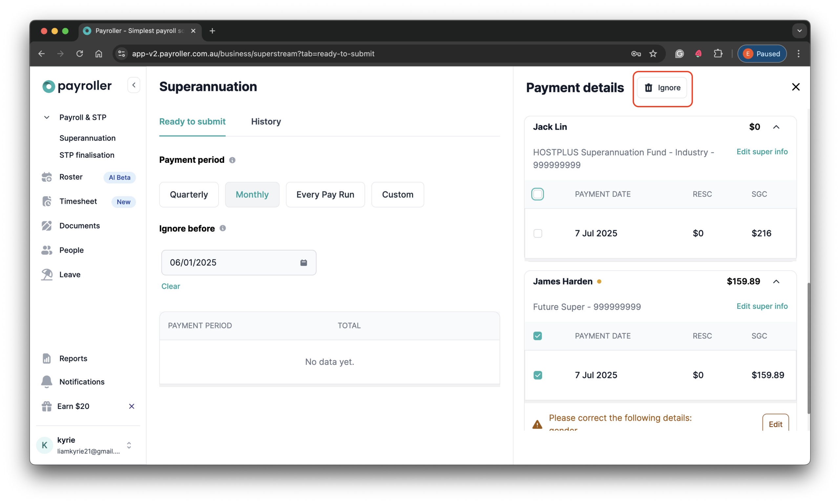840x504 pixels.
Task: Toggle select-all checkbox for Jack Lin
Action: click(x=538, y=194)
